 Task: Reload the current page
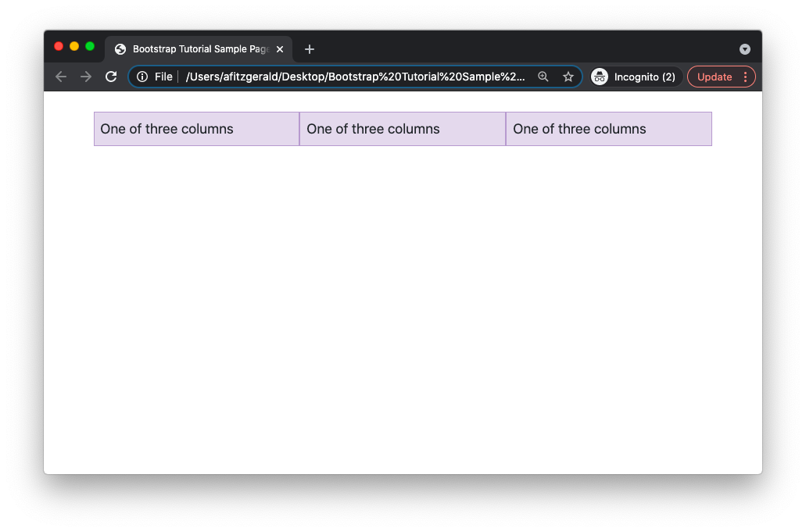[x=110, y=77]
